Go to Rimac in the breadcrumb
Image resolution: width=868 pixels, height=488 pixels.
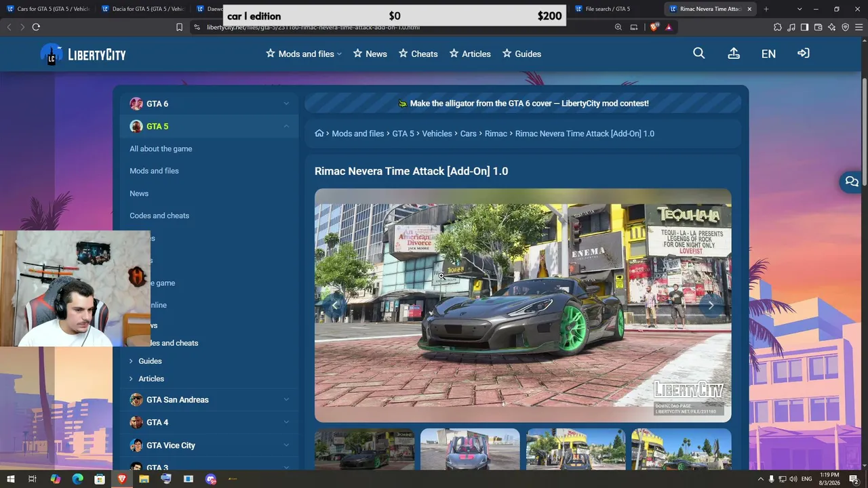coord(496,134)
